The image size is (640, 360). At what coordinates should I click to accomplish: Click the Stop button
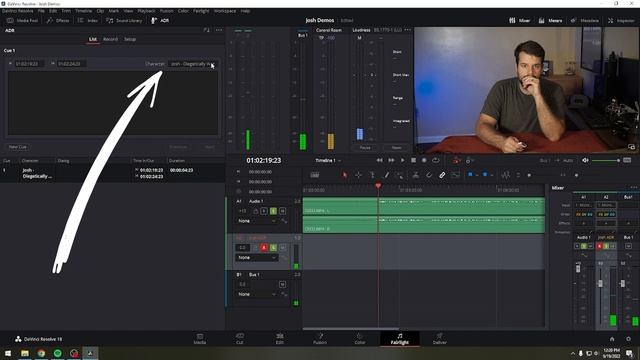point(413,160)
